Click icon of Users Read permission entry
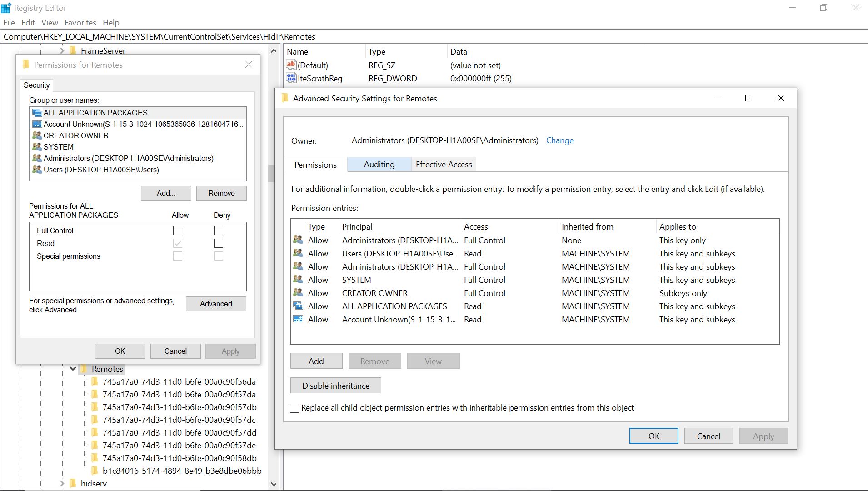 [x=298, y=253]
